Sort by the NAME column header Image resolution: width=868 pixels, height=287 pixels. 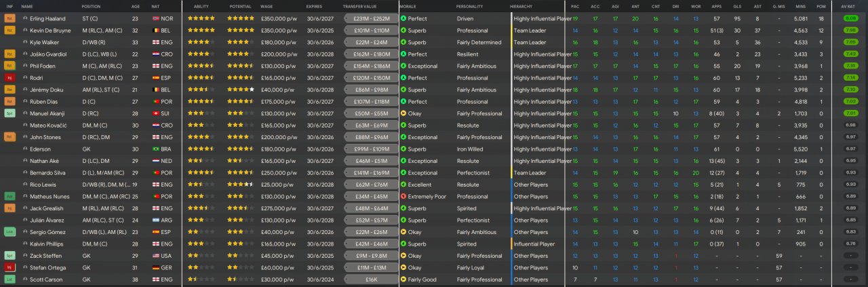(27, 6)
